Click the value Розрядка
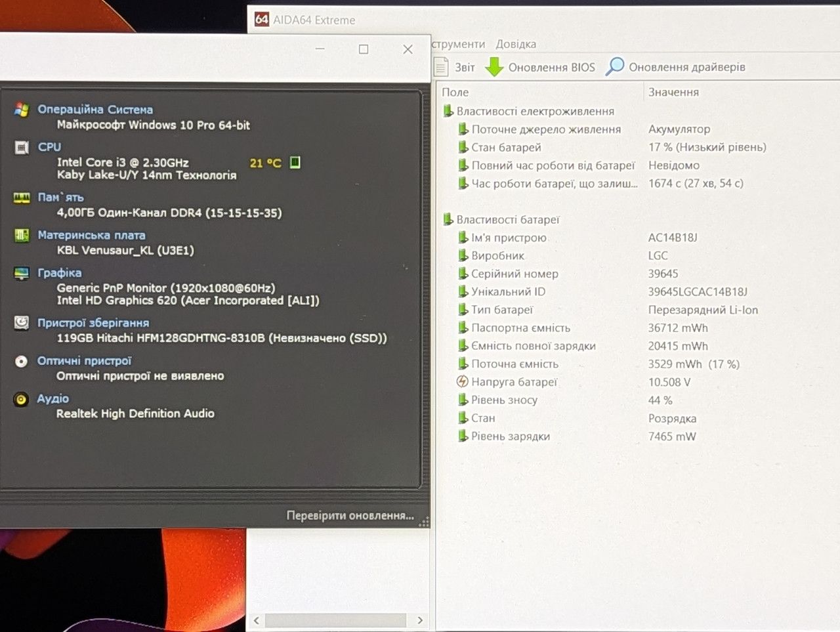 [x=673, y=419]
